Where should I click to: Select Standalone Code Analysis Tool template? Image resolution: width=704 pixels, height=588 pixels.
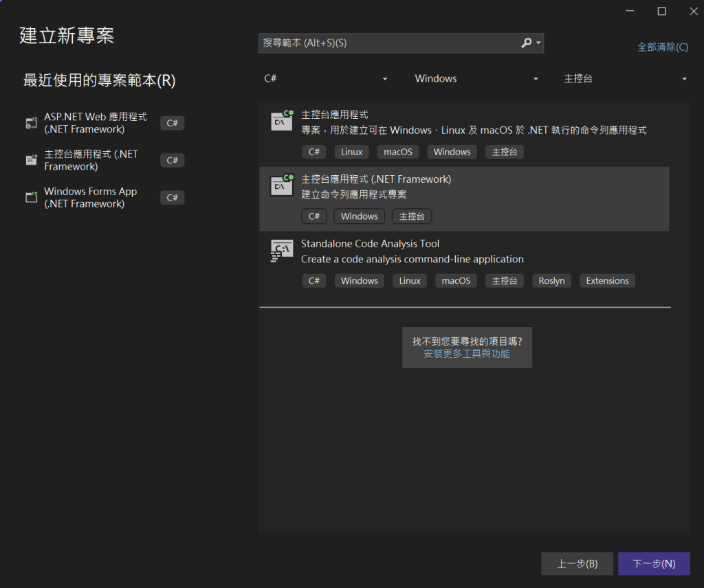click(464, 264)
